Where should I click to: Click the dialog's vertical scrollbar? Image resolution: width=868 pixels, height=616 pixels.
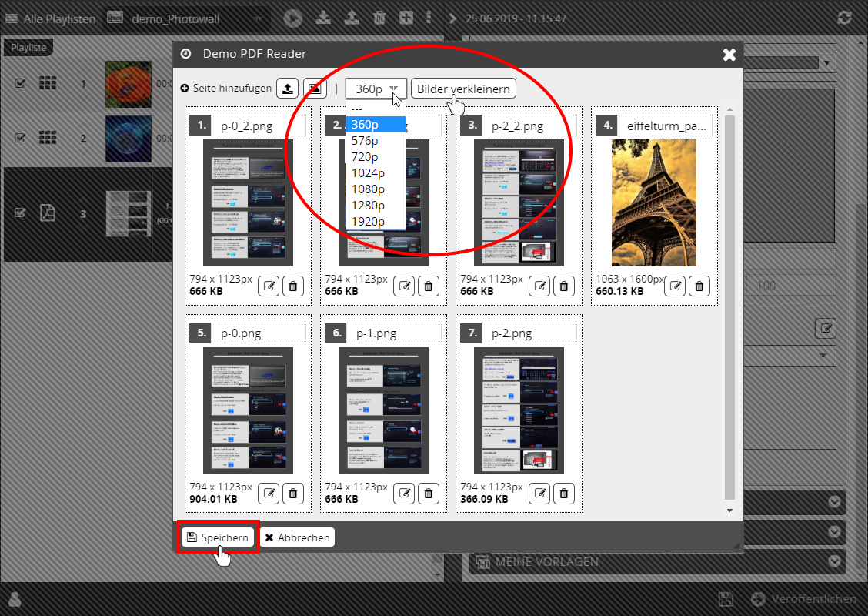(x=729, y=308)
